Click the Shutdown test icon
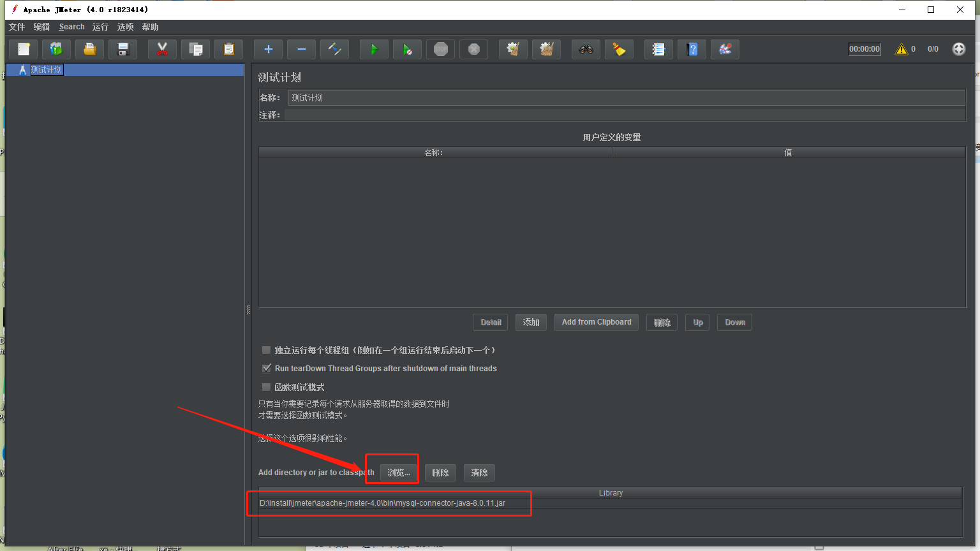The height and width of the screenshot is (551, 980). pos(474,49)
